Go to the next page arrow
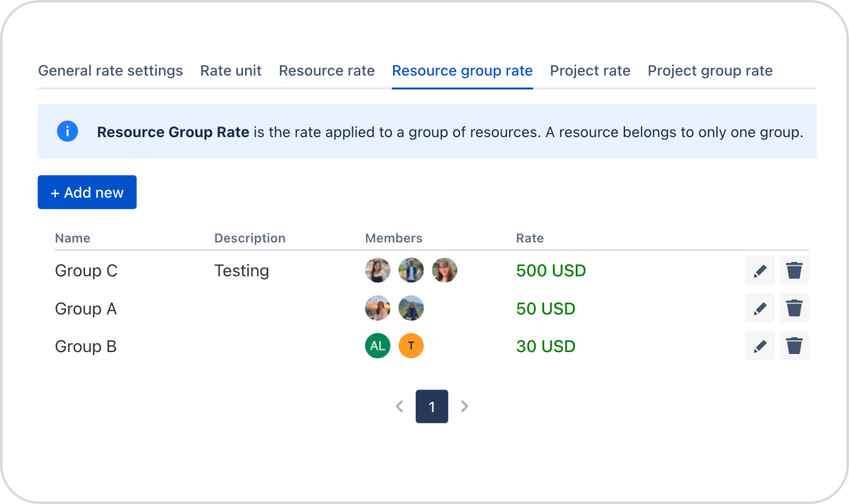849x504 pixels. click(x=464, y=407)
